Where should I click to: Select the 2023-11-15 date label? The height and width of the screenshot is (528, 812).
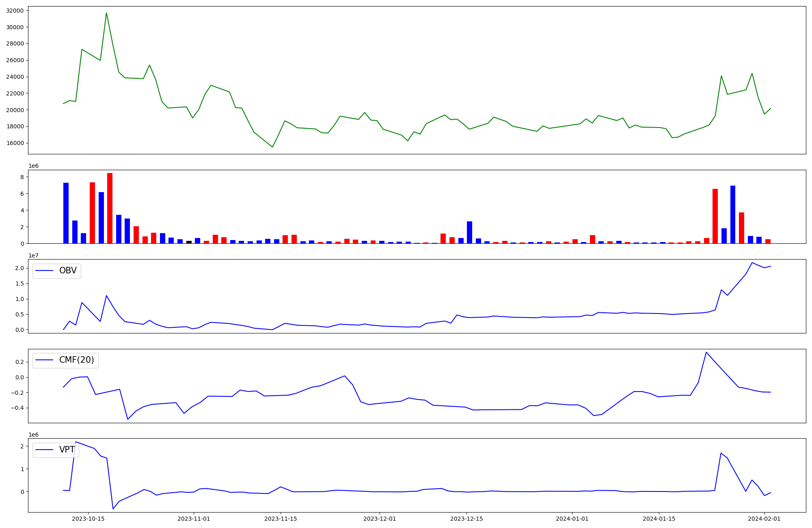(281, 519)
